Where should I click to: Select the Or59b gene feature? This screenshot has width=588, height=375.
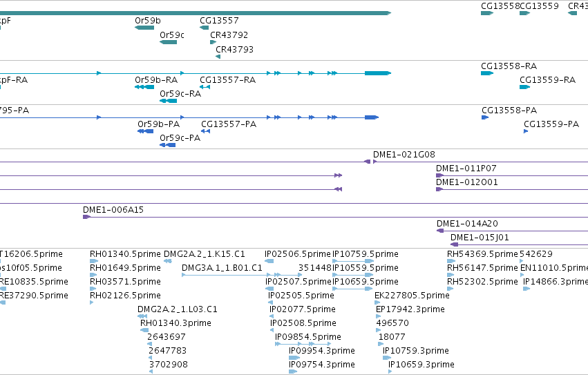[144, 28]
